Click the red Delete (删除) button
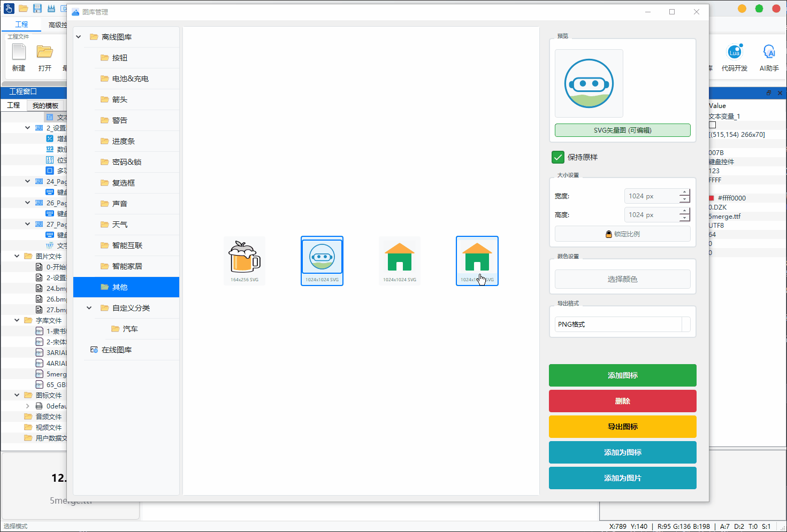The width and height of the screenshot is (787, 532). [x=623, y=401]
